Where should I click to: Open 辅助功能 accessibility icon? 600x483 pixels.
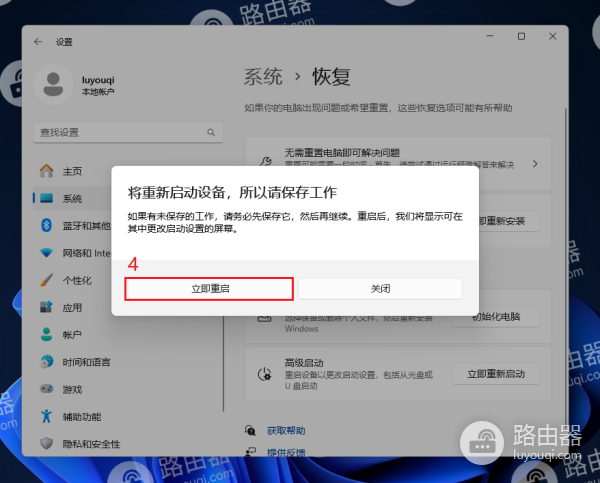click(x=46, y=416)
